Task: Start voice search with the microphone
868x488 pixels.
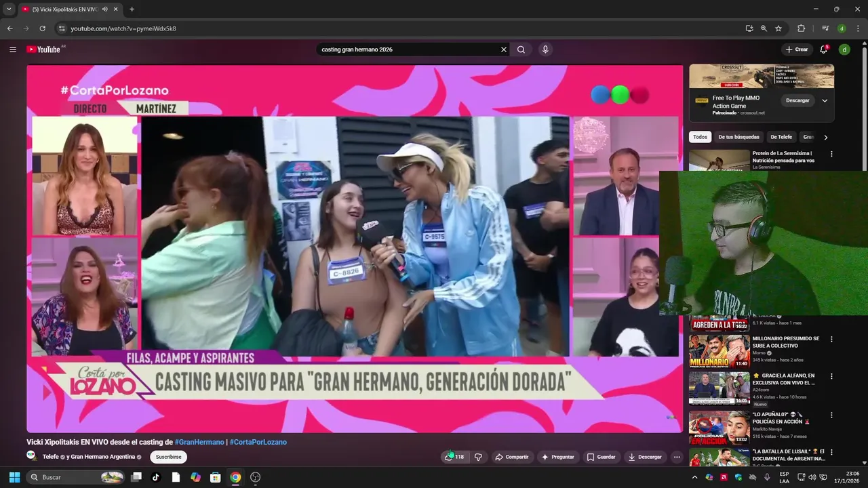Action: pyautogui.click(x=545, y=49)
